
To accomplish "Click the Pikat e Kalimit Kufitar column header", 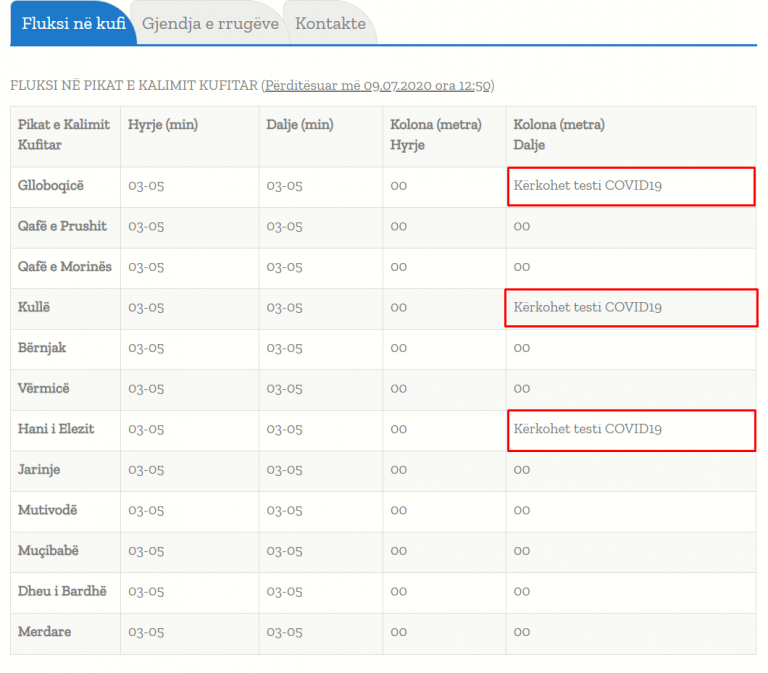I will tap(64, 135).
